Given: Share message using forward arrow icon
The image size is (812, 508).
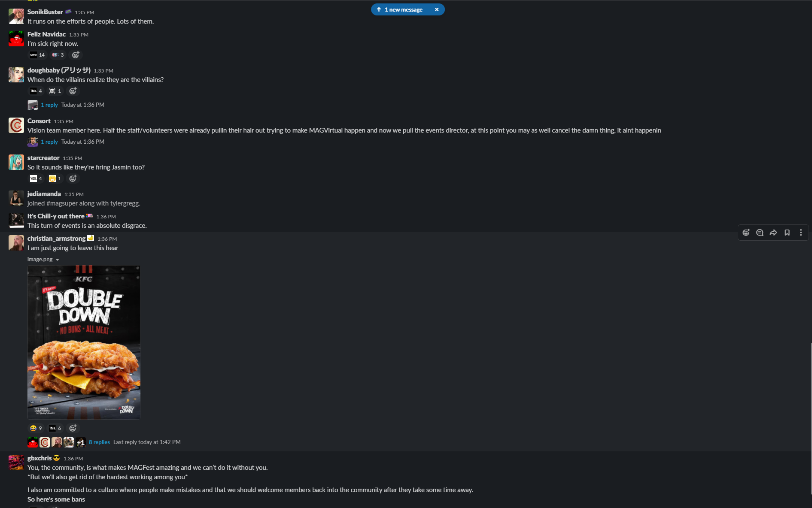Looking at the screenshot, I should click(x=773, y=233).
